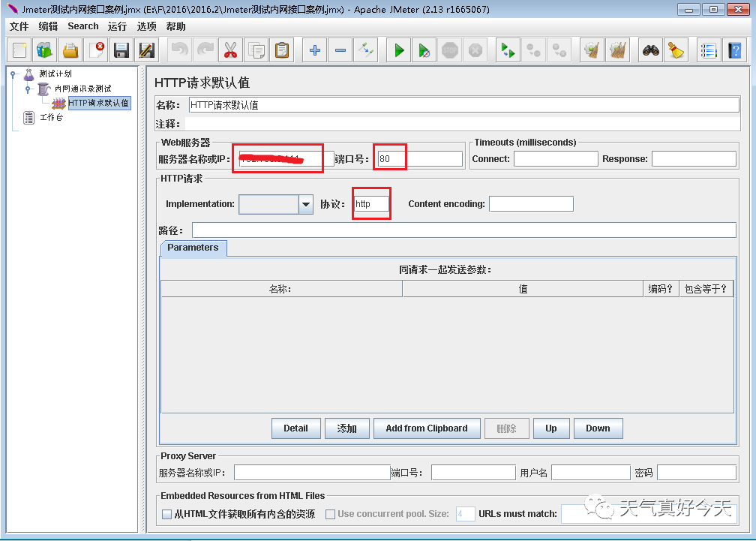
Task: Select HTTP请求默认值 tree item
Action: tap(99, 104)
